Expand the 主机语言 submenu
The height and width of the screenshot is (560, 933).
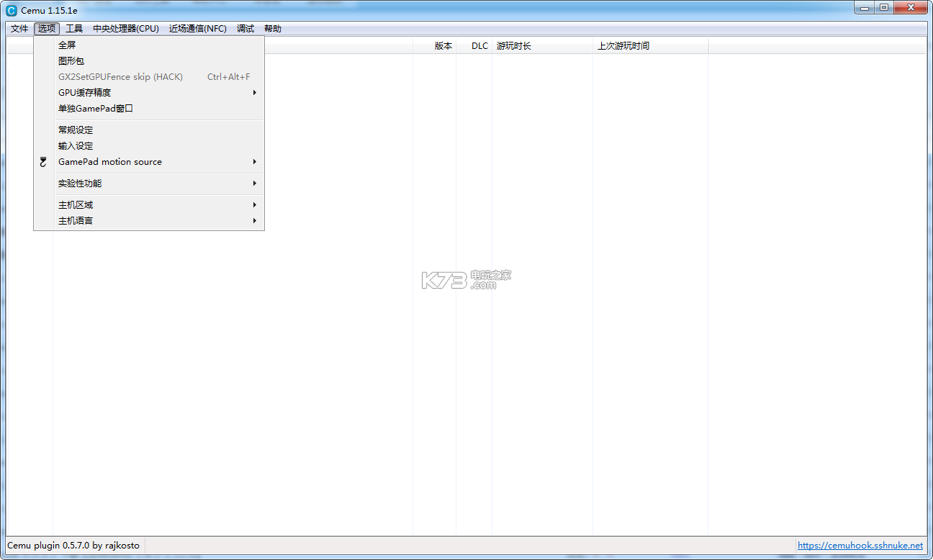point(149,221)
